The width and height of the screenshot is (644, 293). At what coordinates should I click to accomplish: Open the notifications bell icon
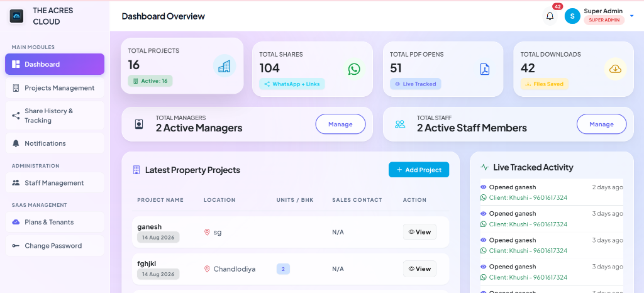(x=550, y=16)
